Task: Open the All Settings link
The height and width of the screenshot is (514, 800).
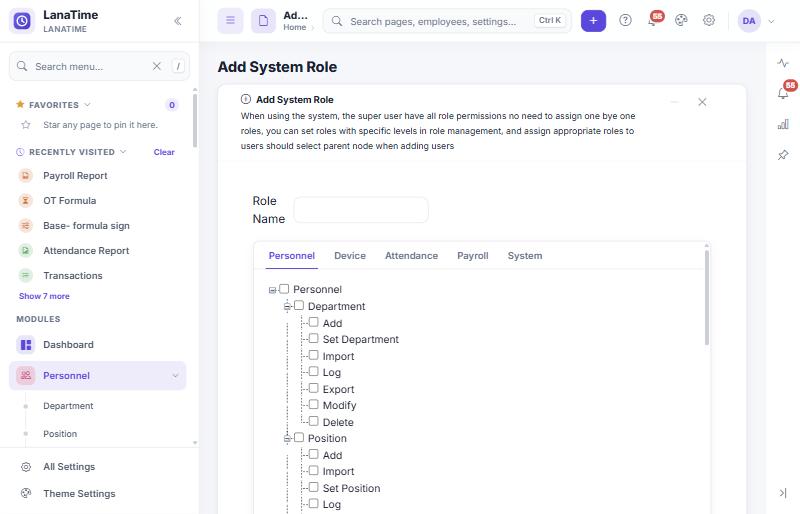Action: (x=69, y=467)
